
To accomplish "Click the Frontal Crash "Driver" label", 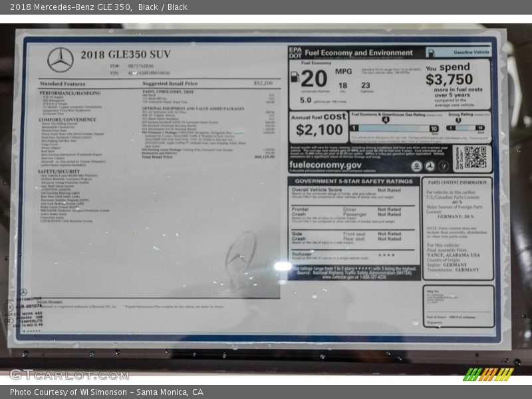I will click(x=350, y=209).
